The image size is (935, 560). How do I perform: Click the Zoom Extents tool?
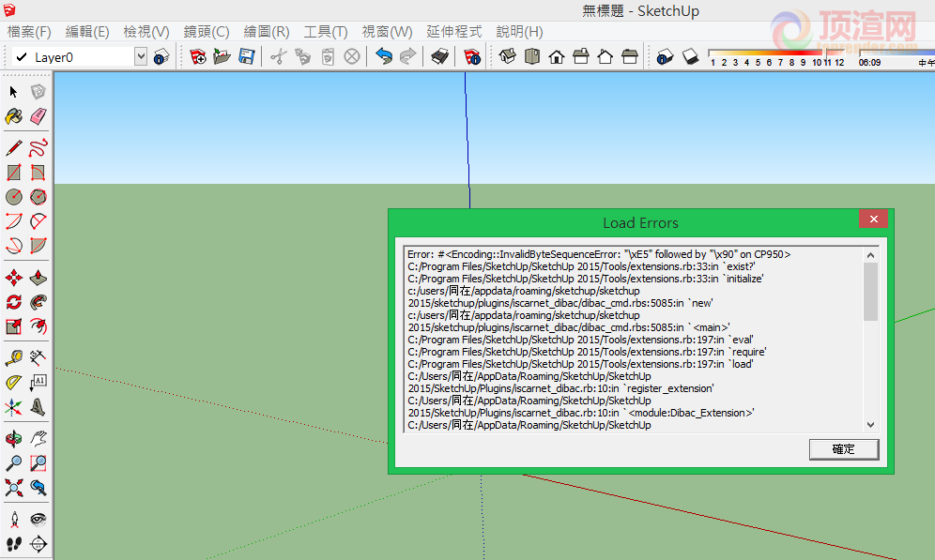pyautogui.click(x=14, y=488)
